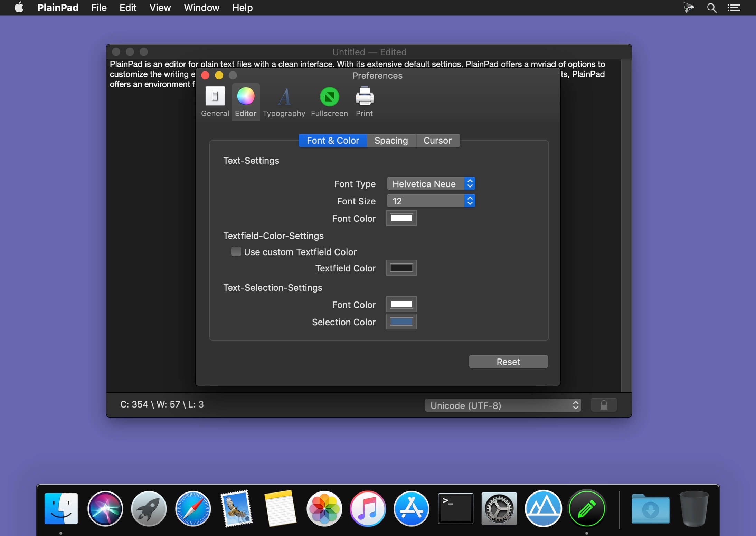Click the Untitled — Edited window title
Screen dimensions: 756x536
point(369,52)
